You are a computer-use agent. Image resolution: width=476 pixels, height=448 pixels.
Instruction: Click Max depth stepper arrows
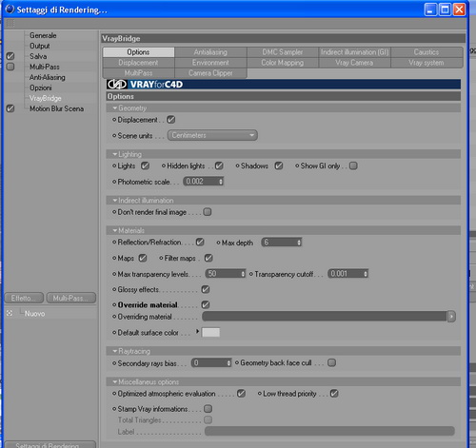coord(299,243)
